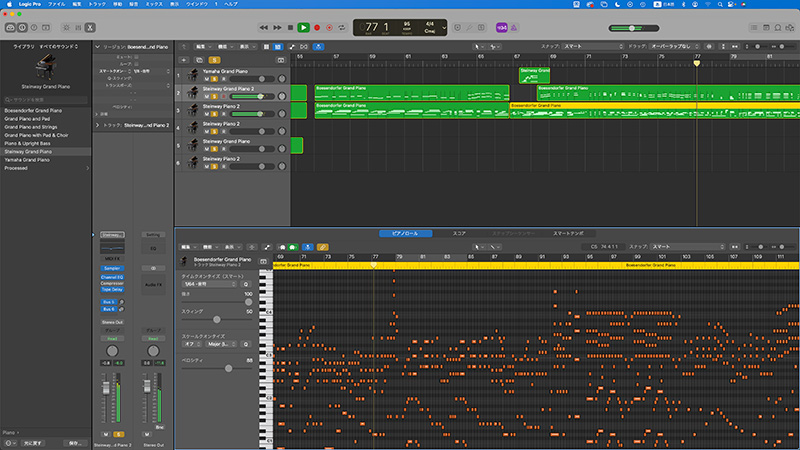Viewport: 800px width, 450px height.
Task: Toggle the orange link button in Piano Roll
Action: pos(322,247)
